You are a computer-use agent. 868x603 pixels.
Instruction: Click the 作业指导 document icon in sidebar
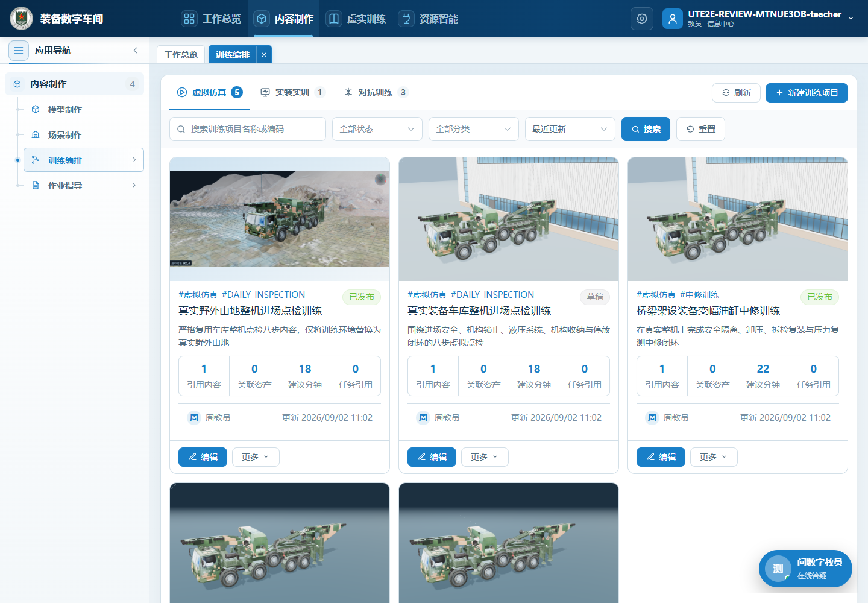coord(36,186)
